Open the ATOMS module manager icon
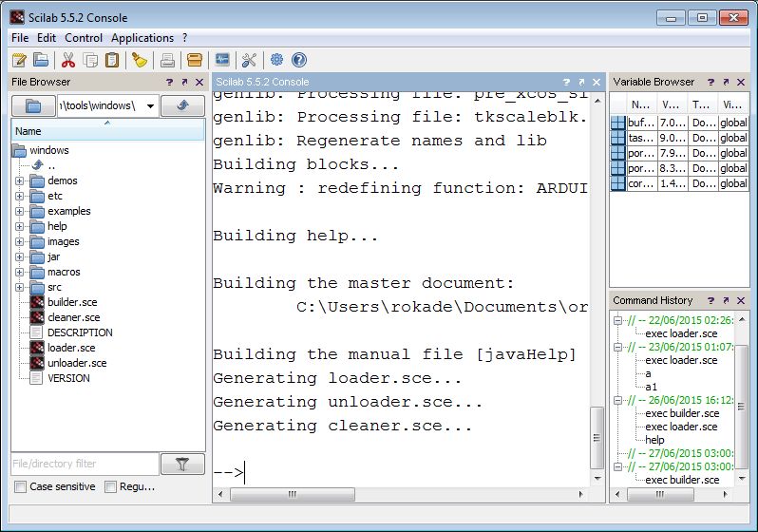 tap(195, 60)
